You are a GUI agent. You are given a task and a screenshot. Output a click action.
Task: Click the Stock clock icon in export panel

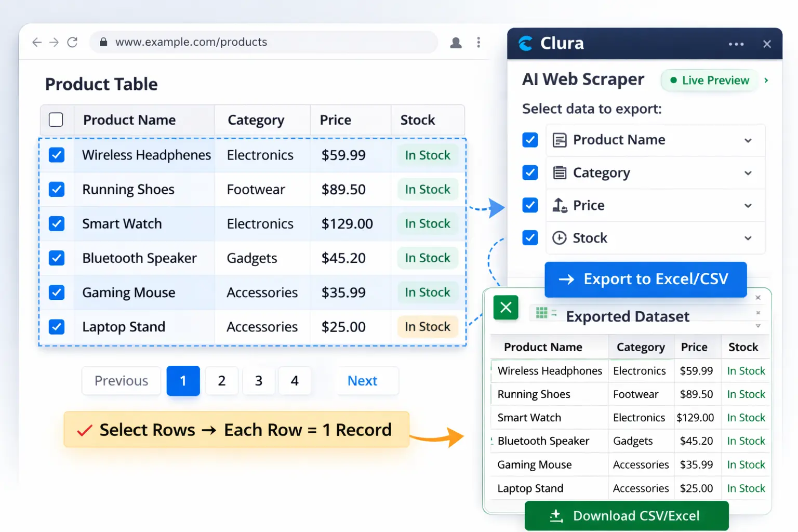[560, 237]
